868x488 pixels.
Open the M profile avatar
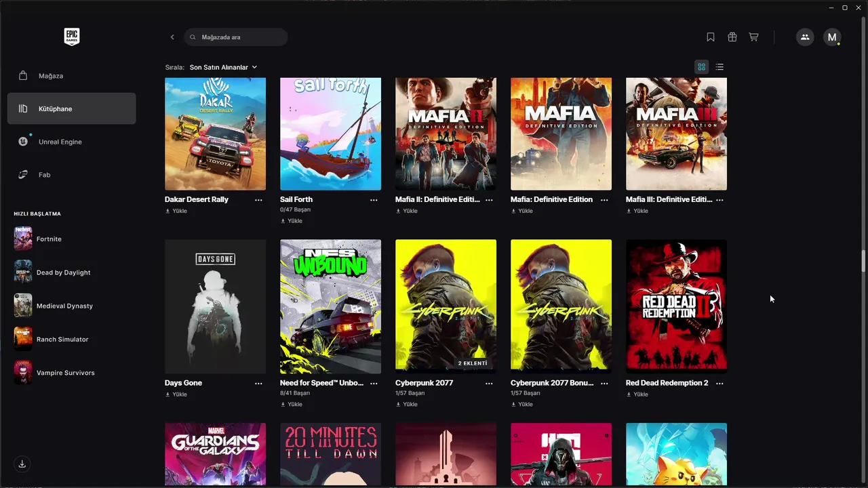(832, 37)
